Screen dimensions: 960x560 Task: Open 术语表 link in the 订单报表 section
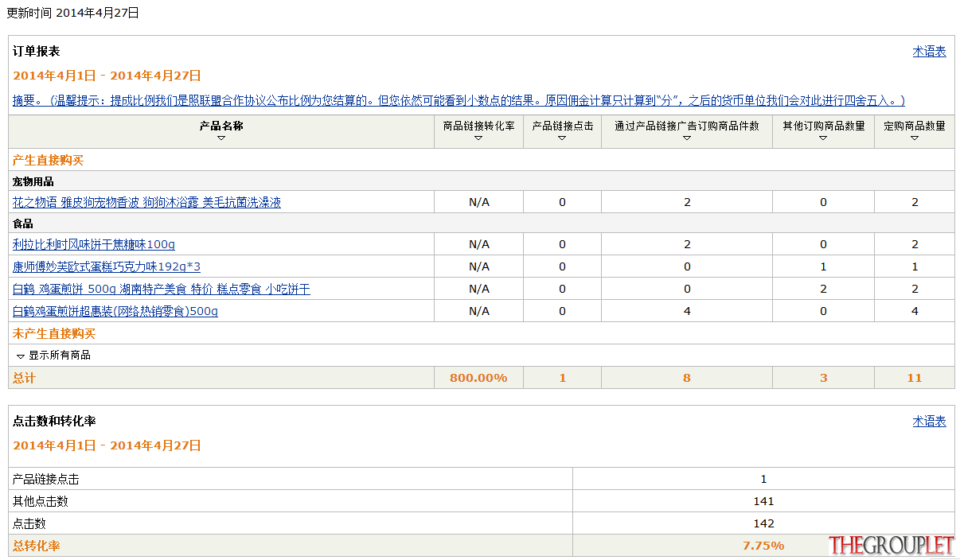[929, 52]
